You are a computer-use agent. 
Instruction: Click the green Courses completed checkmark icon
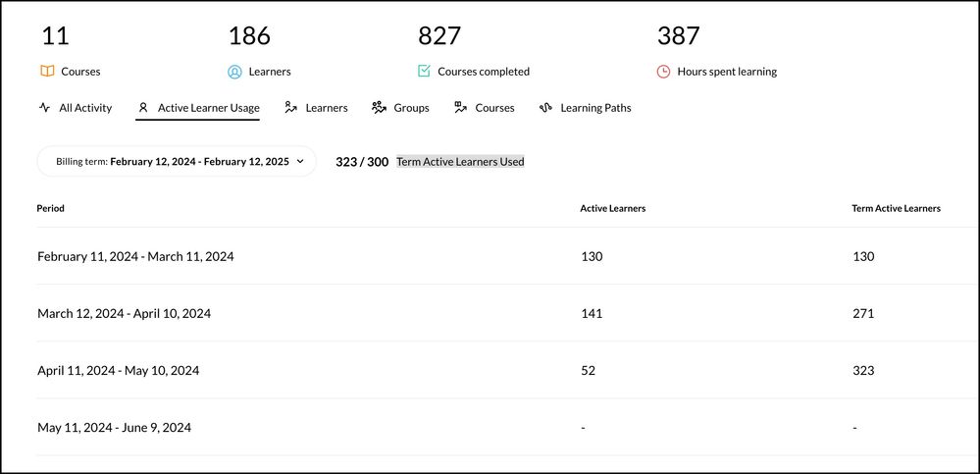pyautogui.click(x=424, y=72)
